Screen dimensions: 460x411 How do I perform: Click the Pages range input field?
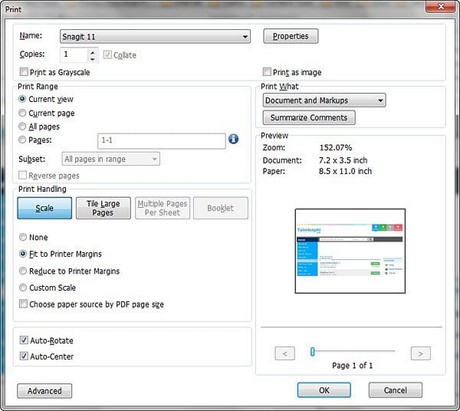[161, 141]
